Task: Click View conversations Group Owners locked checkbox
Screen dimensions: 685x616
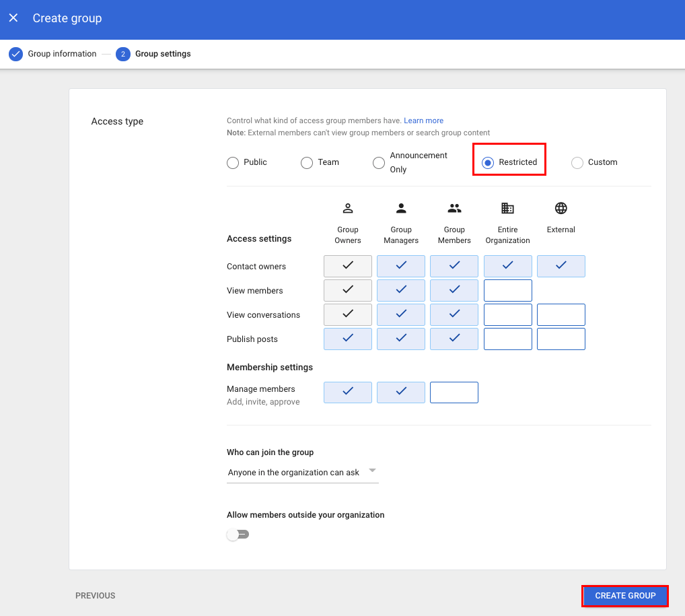Action: coord(348,315)
